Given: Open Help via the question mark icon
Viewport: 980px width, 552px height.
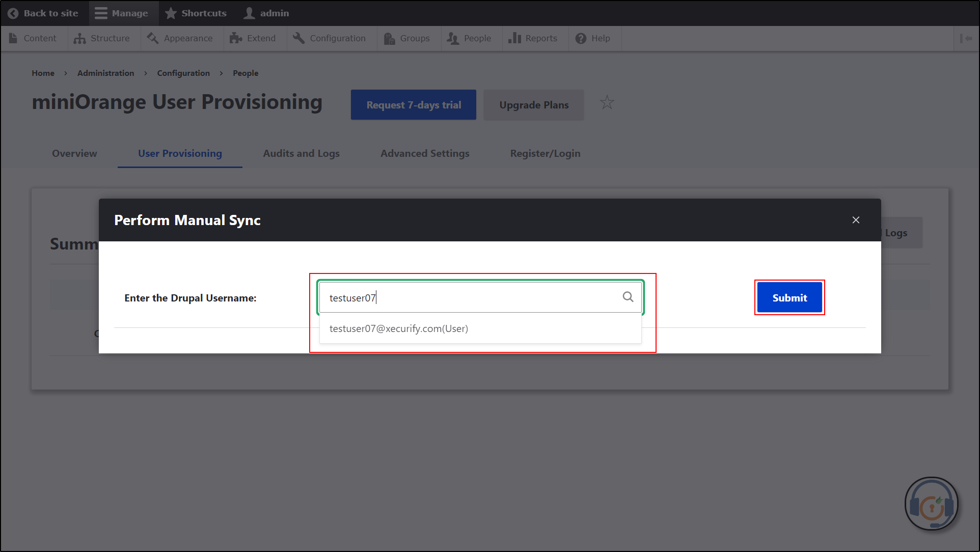Looking at the screenshot, I should coord(580,38).
